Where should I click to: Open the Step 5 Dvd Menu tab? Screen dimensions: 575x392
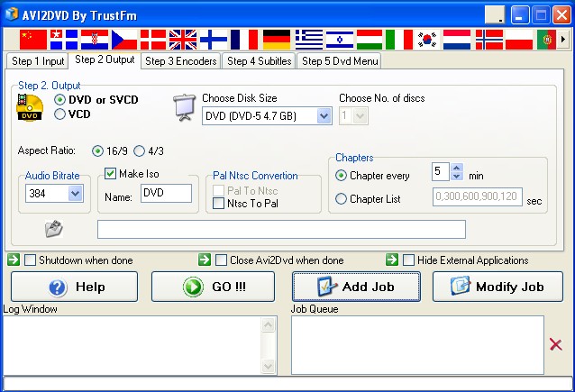tap(340, 61)
